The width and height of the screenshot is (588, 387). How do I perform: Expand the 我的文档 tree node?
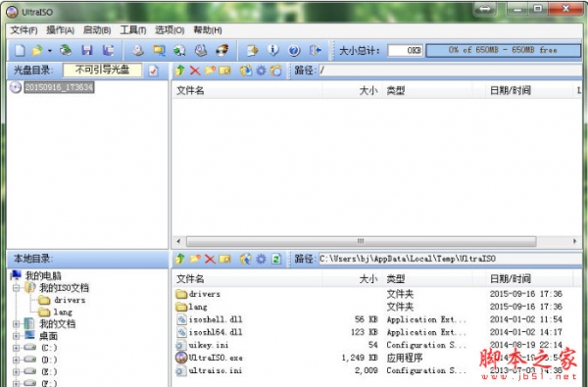point(16,324)
